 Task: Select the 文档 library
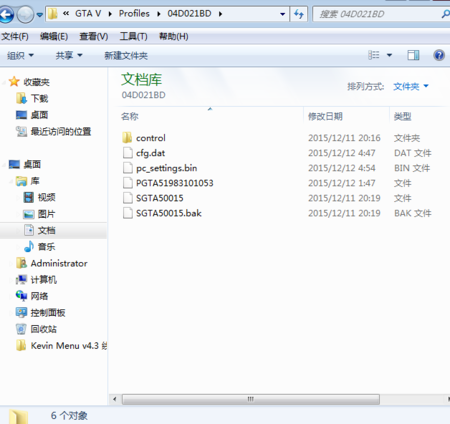click(46, 230)
